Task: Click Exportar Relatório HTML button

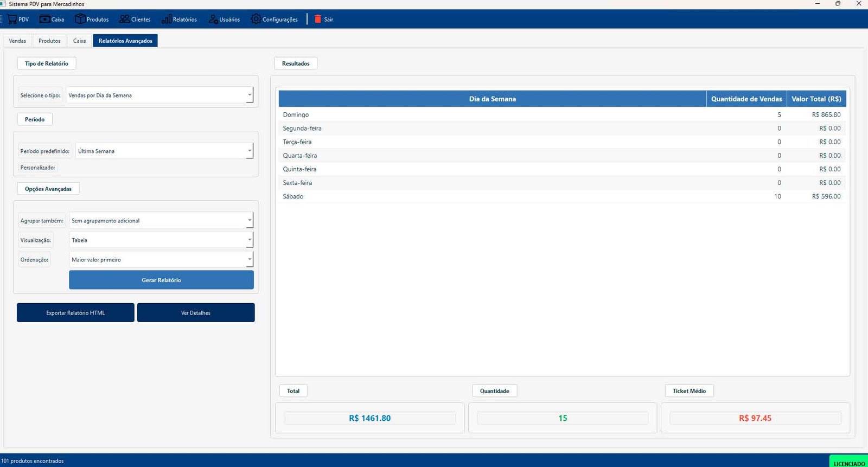Action: coord(75,312)
